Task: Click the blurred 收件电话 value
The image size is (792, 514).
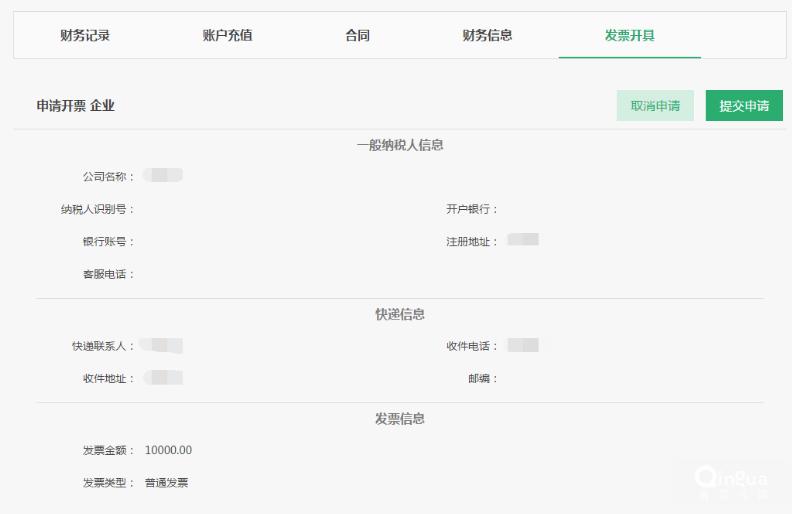Action: (523, 346)
